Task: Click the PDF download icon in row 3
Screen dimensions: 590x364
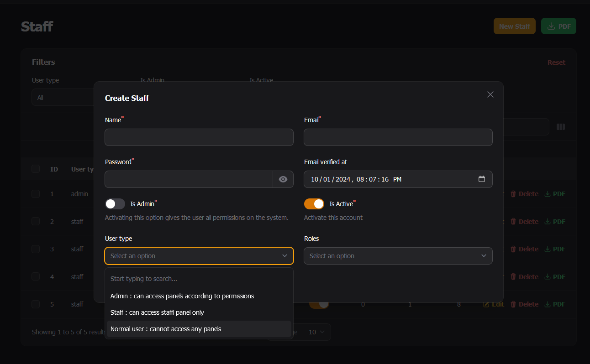Action: point(548,249)
